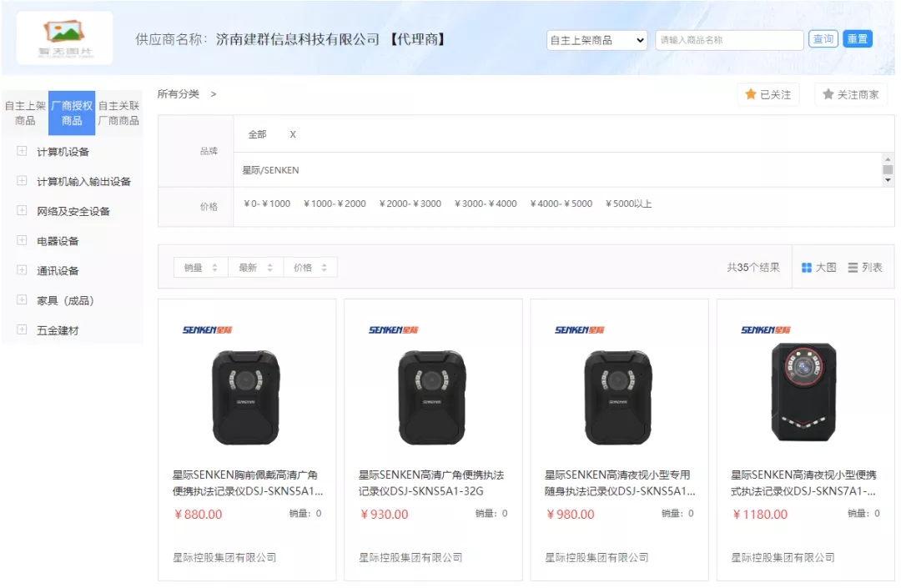Remove brand filter with the X

click(x=293, y=134)
